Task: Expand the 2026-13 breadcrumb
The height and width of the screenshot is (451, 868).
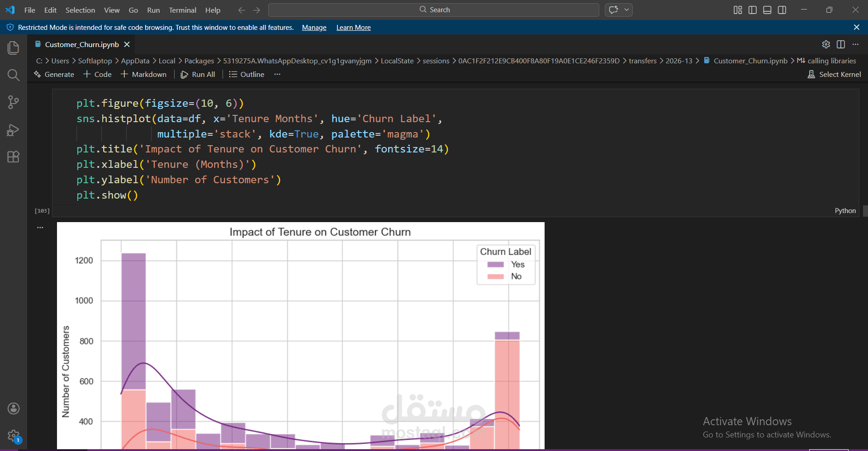Action: point(679,61)
